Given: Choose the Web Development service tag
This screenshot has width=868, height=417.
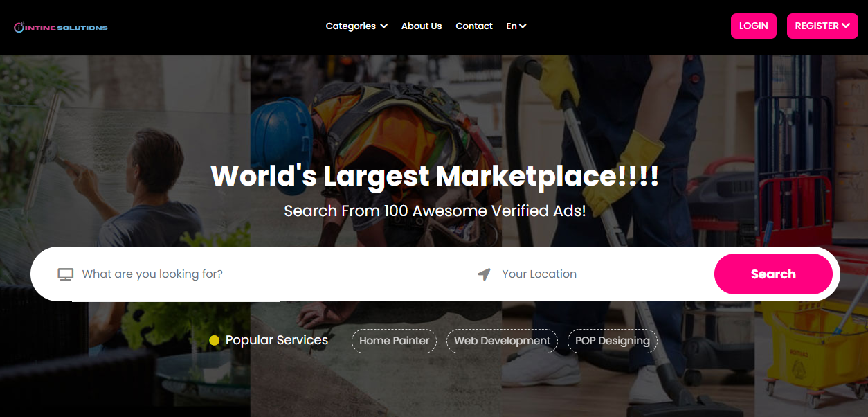Looking at the screenshot, I should coord(502,341).
